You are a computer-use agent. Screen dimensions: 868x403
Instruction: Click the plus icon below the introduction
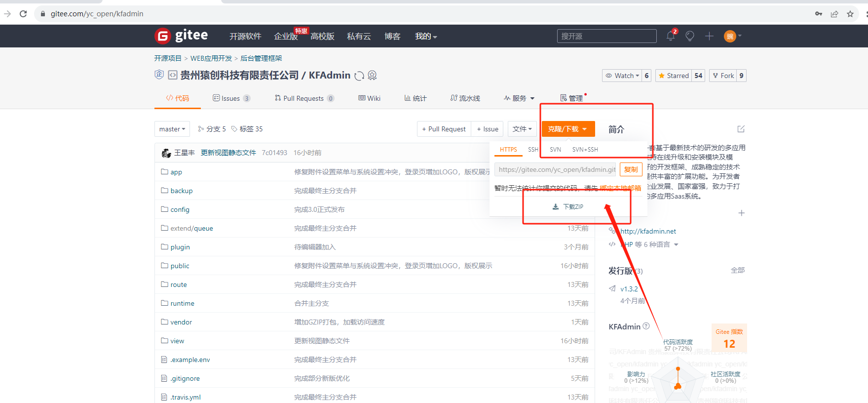(741, 213)
